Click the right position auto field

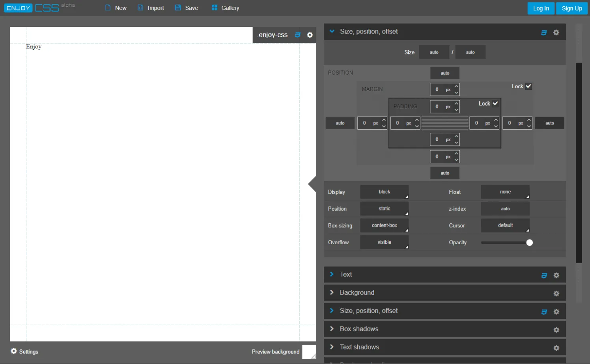(550, 123)
